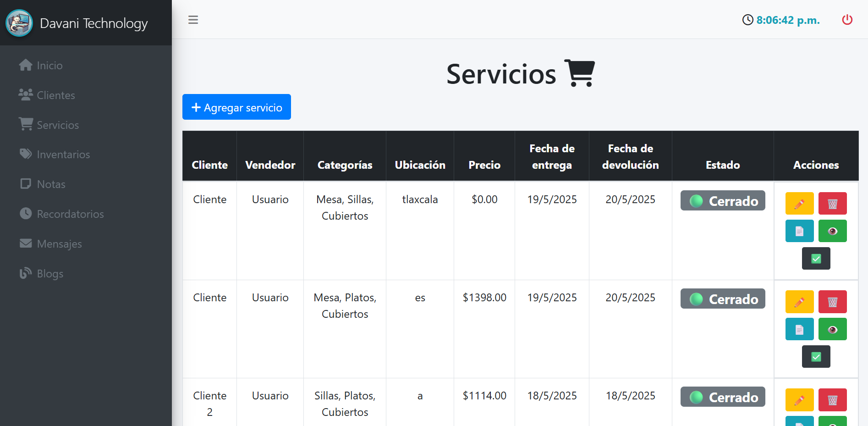The image size is (868, 426).
Task: Click the Inventarios tag icon in the sidebar
Action: (x=26, y=154)
